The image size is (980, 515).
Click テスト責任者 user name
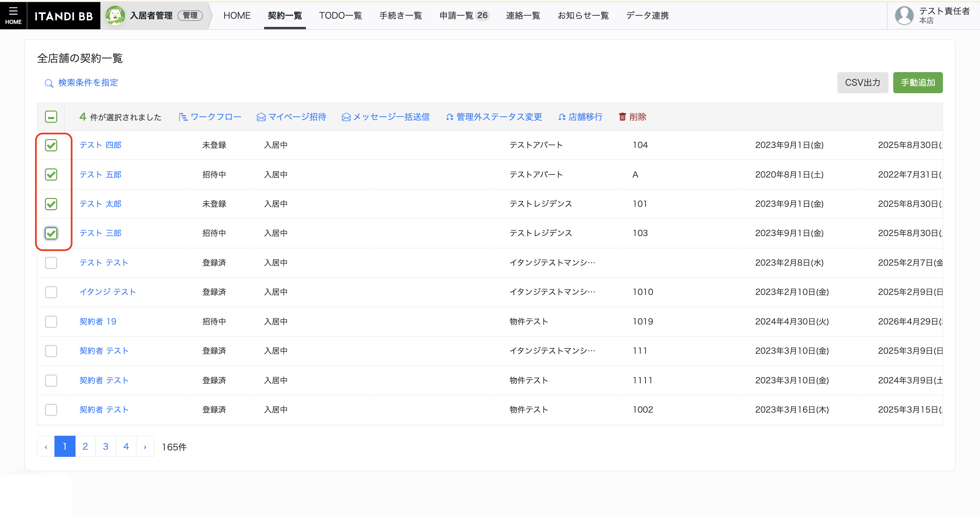pos(944,11)
